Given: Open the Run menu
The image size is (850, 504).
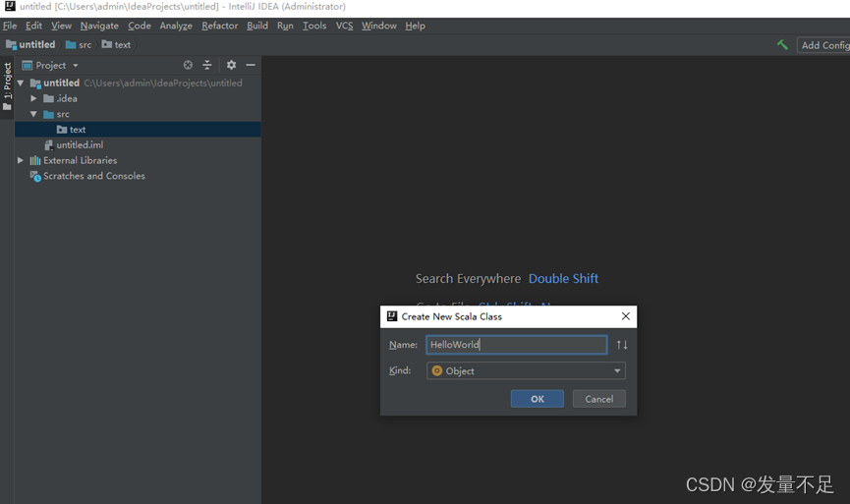Looking at the screenshot, I should pyautogui.click(x=285, y=26).
